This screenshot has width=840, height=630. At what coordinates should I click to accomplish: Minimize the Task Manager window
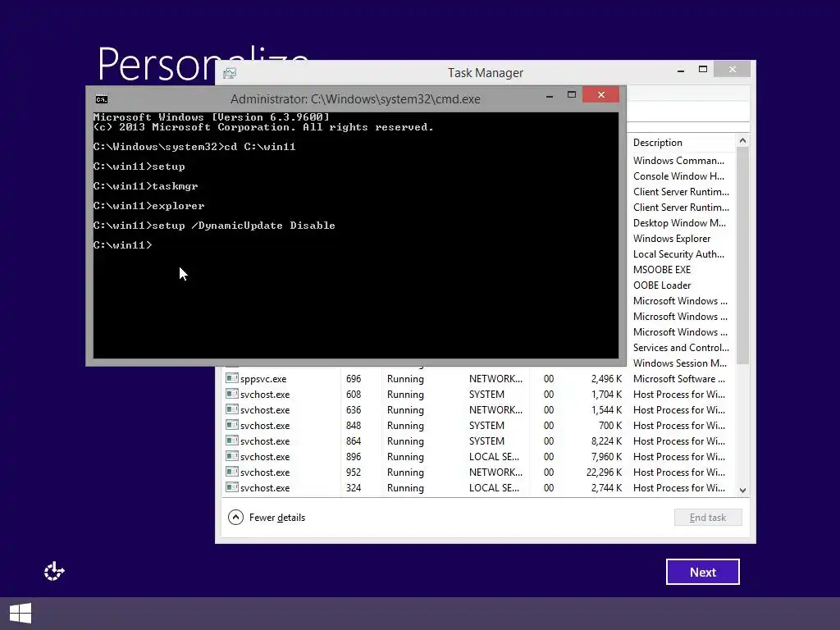pos(681,71)
